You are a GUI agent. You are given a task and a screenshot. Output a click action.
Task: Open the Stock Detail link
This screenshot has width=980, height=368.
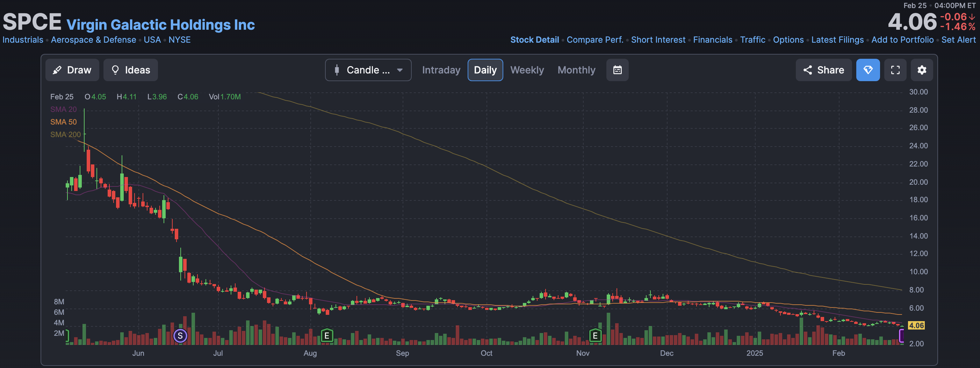point(534,40)
